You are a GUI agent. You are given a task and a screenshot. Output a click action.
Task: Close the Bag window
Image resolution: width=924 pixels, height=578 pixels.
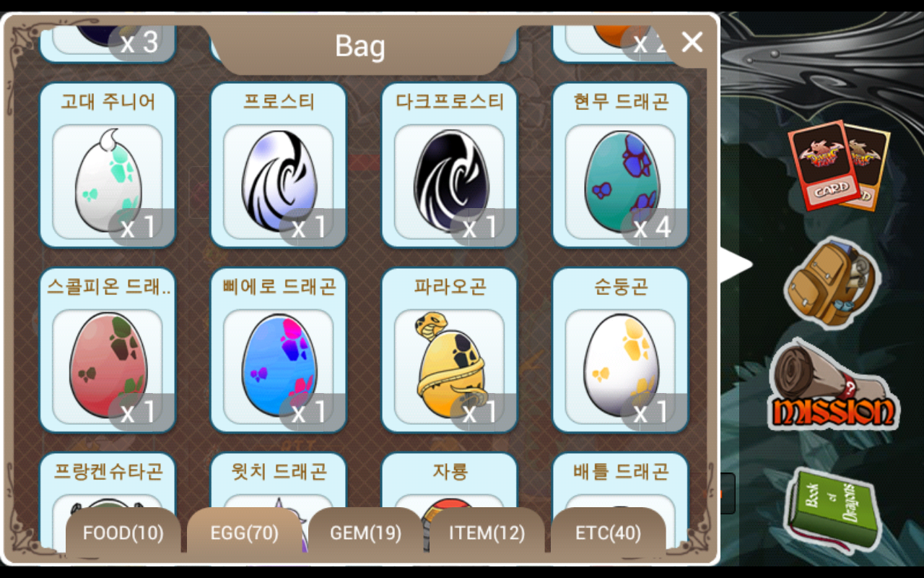(x=692, y=43)
